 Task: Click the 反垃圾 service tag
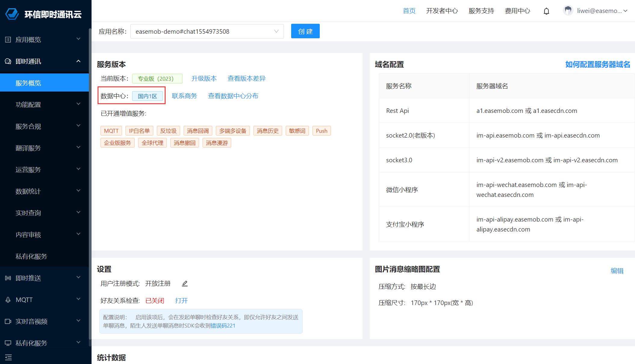point(168,131)
